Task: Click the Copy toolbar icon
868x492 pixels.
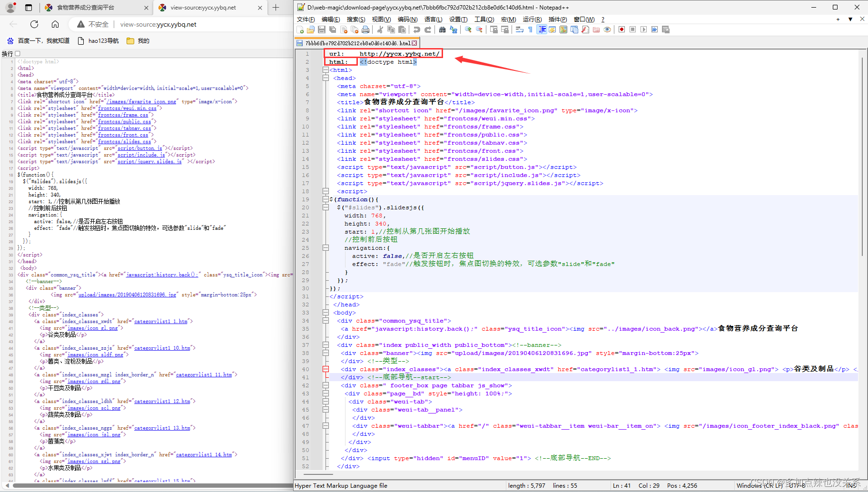Action: (x=391, y=30)
